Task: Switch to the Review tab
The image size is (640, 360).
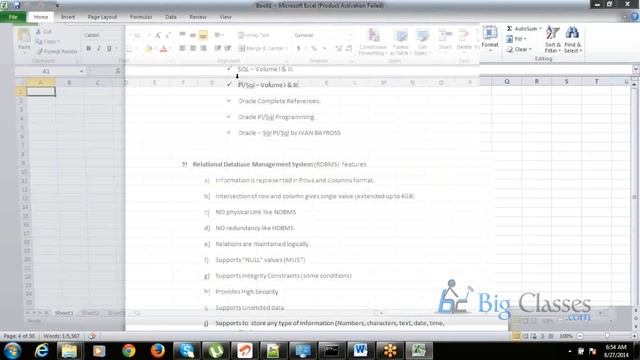Action: coord(198,17)
